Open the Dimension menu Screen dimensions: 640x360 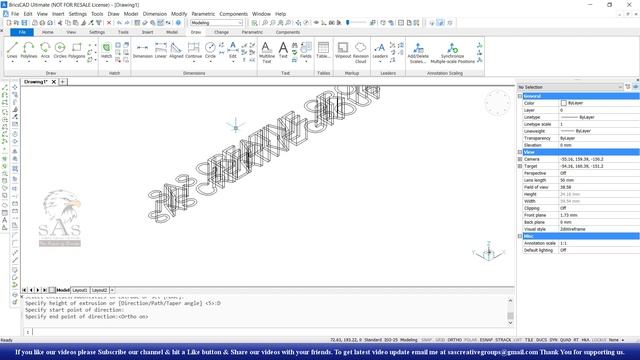155,14
